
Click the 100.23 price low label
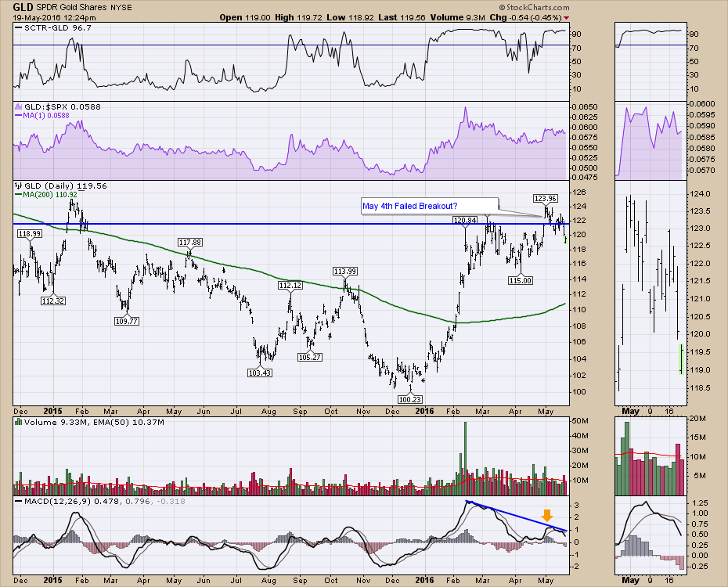(x=410, y=399)
